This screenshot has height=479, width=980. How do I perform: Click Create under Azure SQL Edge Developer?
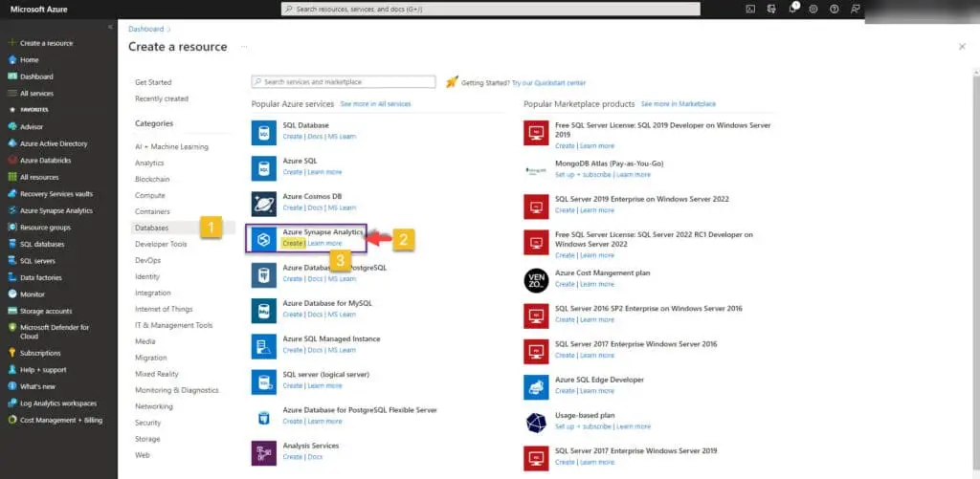(565, 390)
